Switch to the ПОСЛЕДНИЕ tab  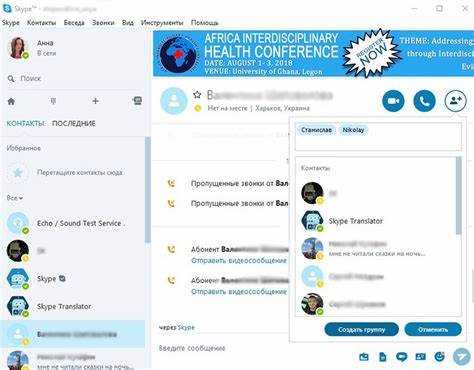coord(74,123)
